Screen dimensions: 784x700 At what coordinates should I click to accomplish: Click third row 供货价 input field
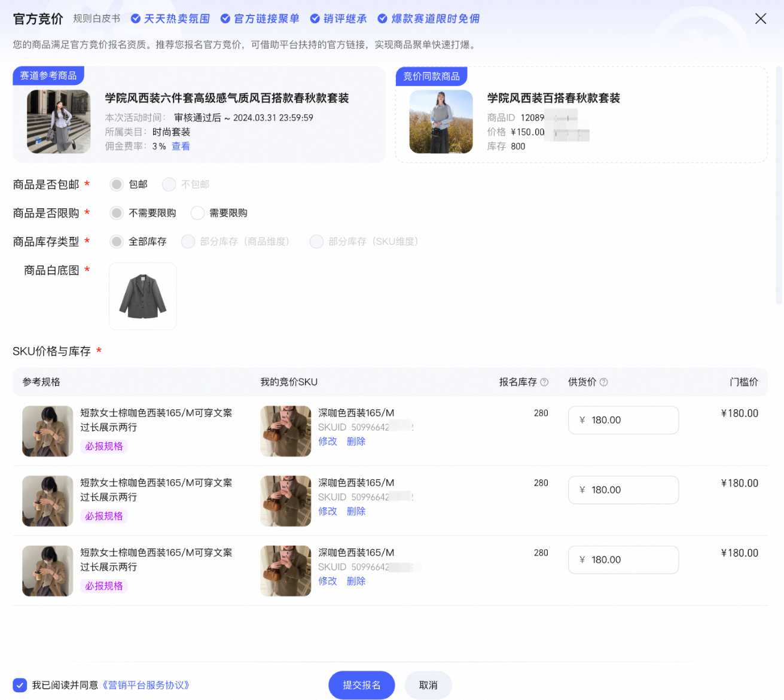point(623,560)
